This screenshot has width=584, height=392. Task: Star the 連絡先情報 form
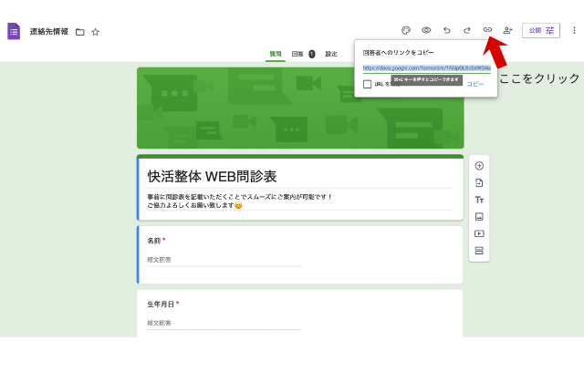95,32
